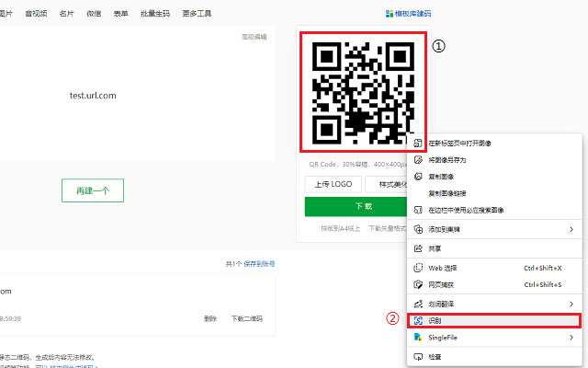This screenshot has height=368, width=588.
Task: Click the 共1个 count text
Action: click(x=233, y=264)
